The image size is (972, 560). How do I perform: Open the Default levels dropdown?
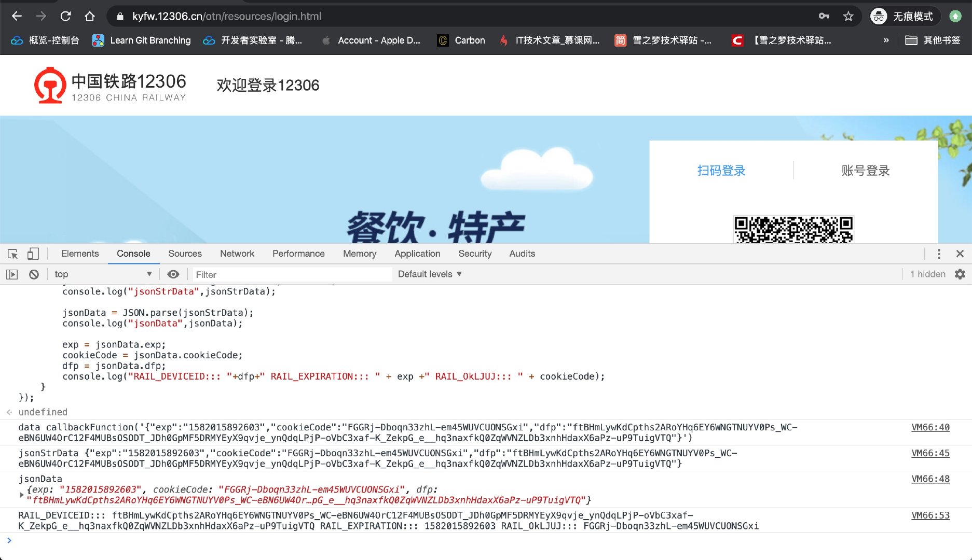[x=429, y=274]
